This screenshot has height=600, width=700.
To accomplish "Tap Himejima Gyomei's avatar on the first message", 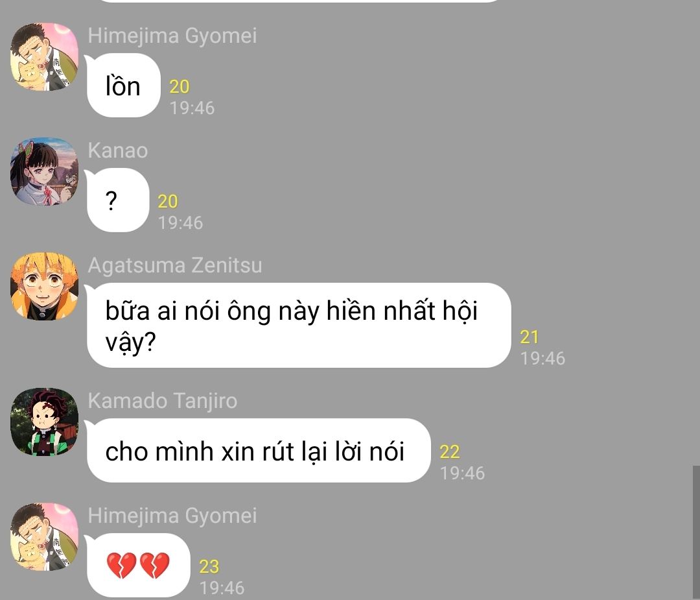I will [x=44, y=56].
